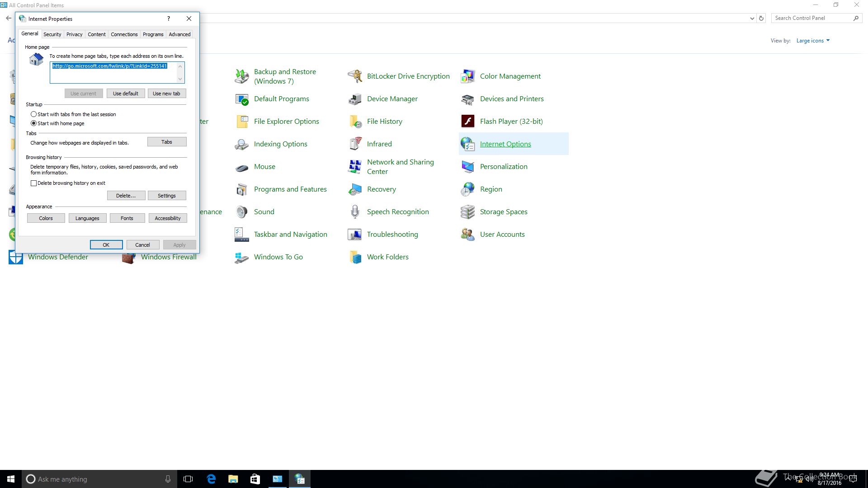The height and width of the screenshot is (488, 868).
Task: Click the Internet Options globe icon
Action: coord(468,144)
